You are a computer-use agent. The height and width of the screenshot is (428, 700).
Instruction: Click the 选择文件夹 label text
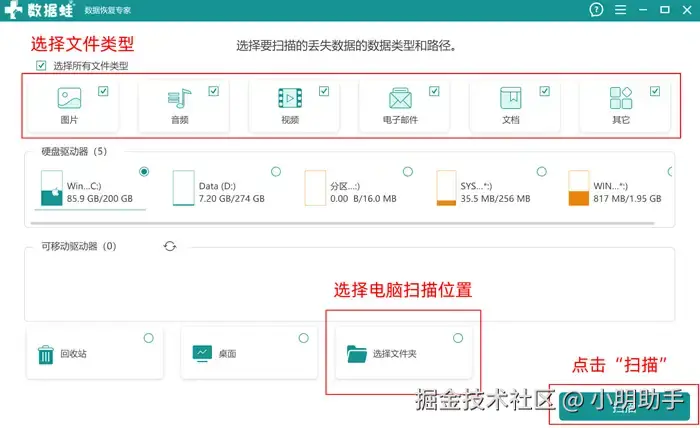(x=395, y=354)
